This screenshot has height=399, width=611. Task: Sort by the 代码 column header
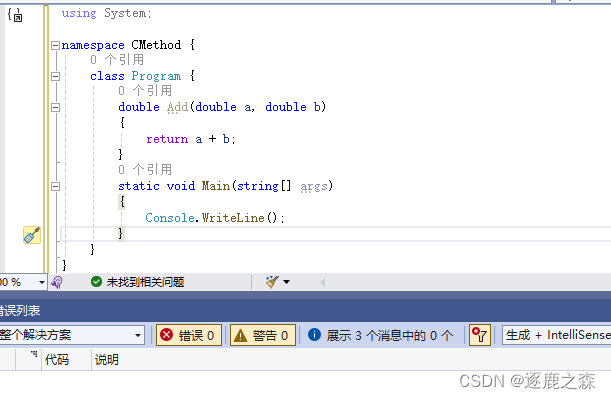[57, 359]
